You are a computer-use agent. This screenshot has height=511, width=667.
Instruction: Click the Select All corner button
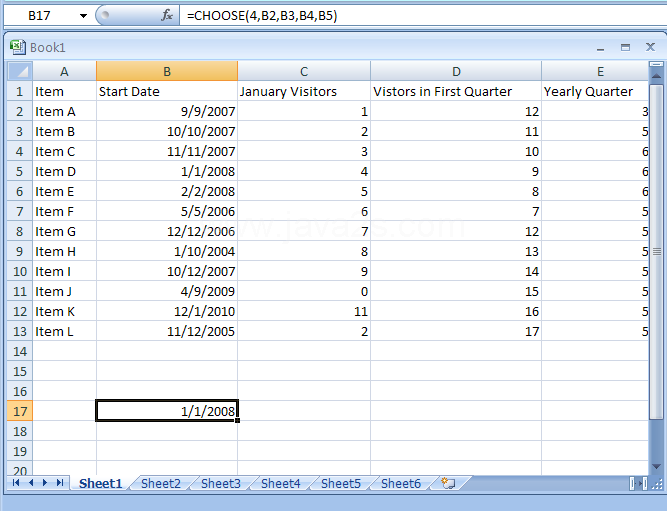coord(20,71)
